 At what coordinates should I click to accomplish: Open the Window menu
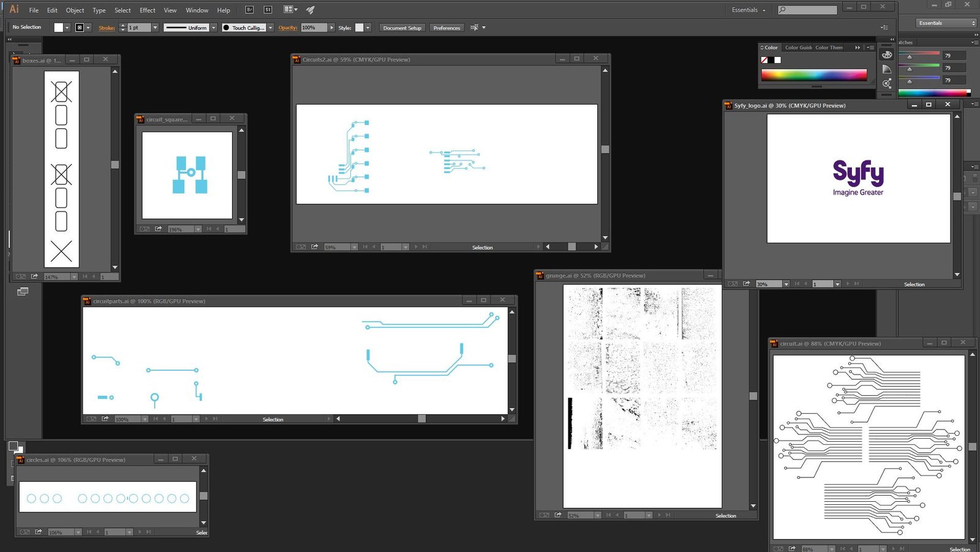tap(197, 10)
